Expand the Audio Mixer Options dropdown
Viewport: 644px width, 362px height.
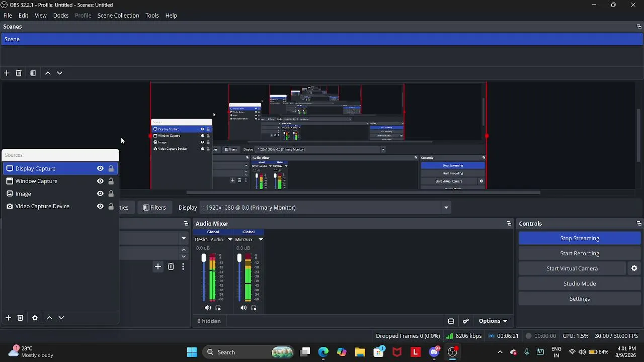coord(493,321)
